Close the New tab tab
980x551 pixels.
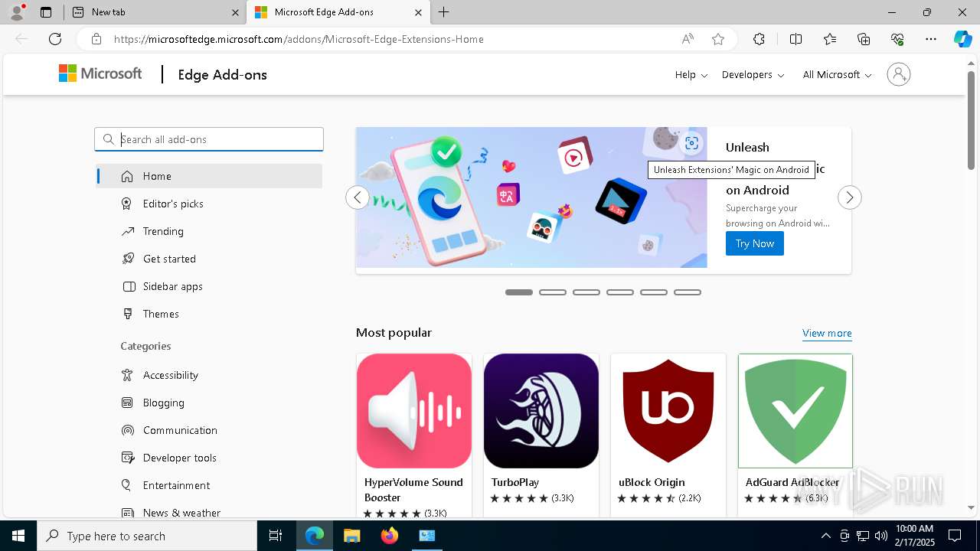[x=235, y=12]
